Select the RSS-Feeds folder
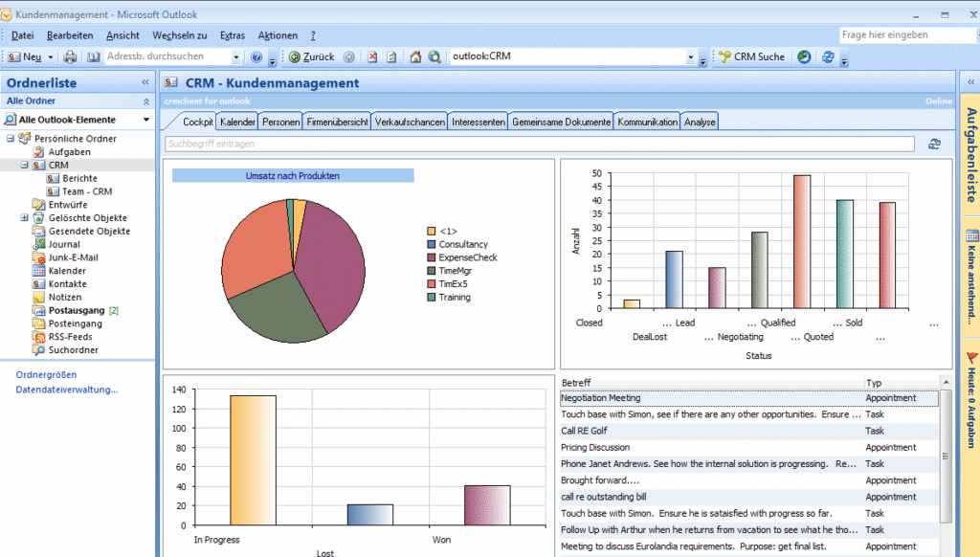The height and width of the screenshot is (557, 980). [x=70, y=336]
